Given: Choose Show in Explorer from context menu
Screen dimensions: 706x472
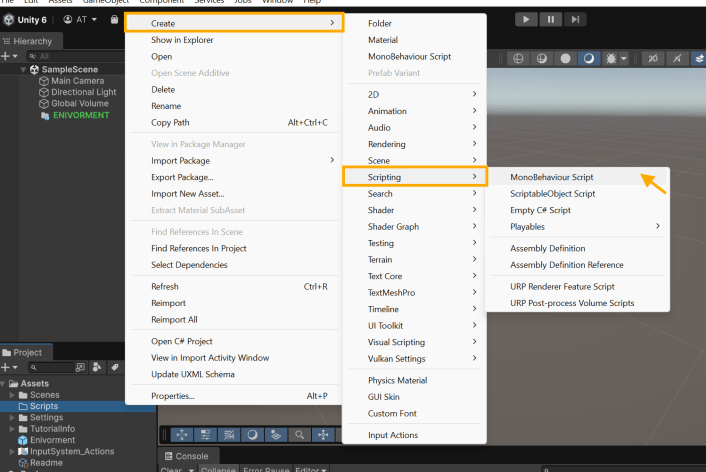Looking at the screenshot, I should pos(233,40).
